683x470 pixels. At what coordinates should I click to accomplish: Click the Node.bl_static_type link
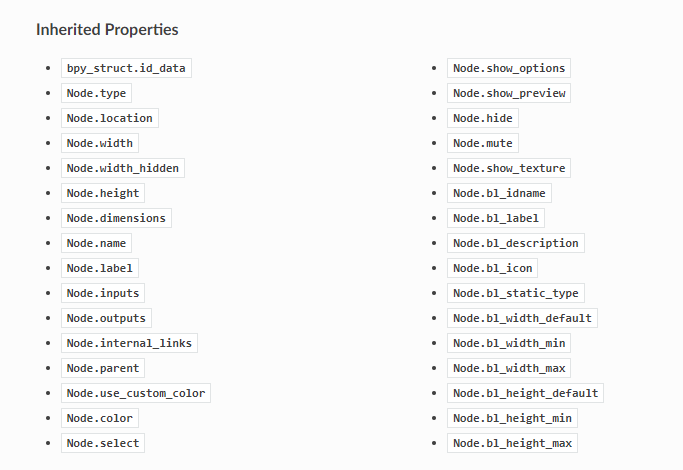[x=515, y=293]
